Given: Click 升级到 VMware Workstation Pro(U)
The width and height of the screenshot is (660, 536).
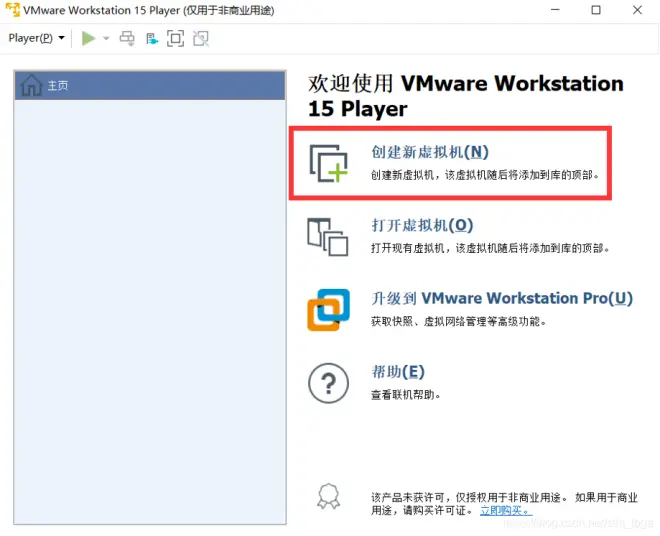Looking at the screenshot, I should (502, 299).
